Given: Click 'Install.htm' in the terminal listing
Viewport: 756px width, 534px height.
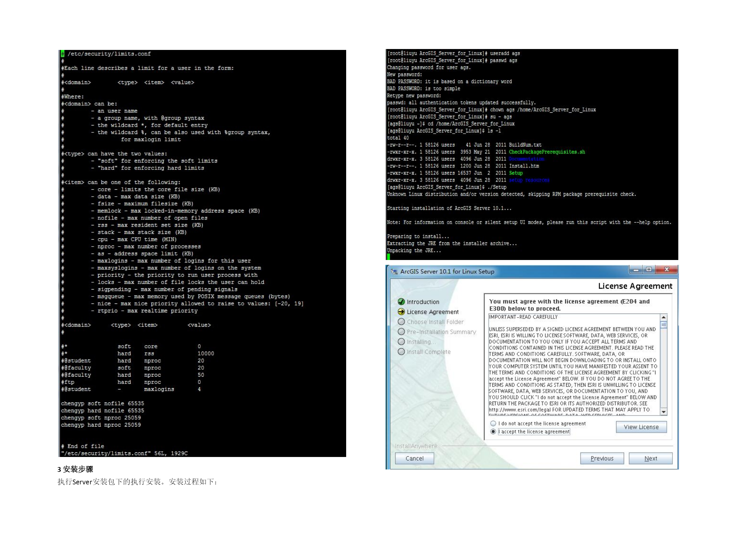Looking at the screenshot, I should [x=524, y=166].
